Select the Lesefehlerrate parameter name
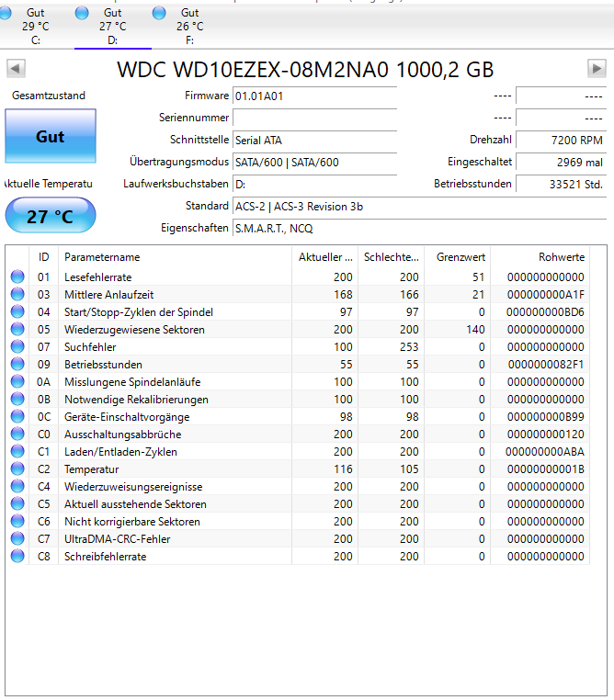Image resolution: width=614 pixels, height=700 pixels. click(x=97, y=277)
